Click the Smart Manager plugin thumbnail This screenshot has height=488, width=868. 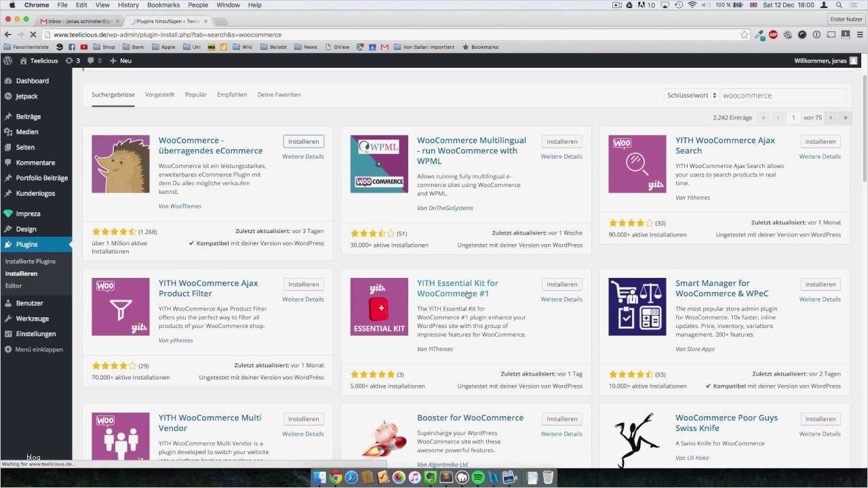(637, 307)
